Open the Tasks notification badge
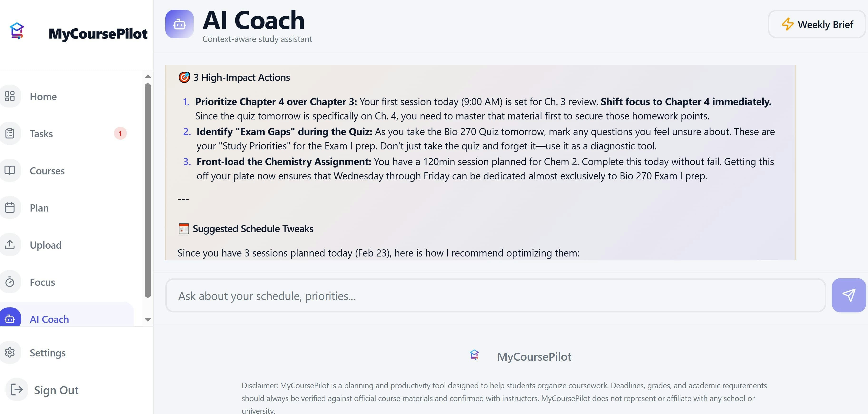868x414 pixels. pos(120,133)
